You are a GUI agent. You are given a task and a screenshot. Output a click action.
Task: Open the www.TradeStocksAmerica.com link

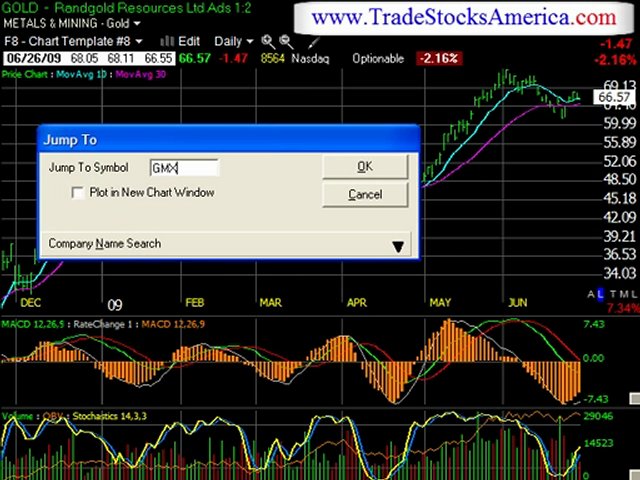pyautogui.click(x=463, y=17)
